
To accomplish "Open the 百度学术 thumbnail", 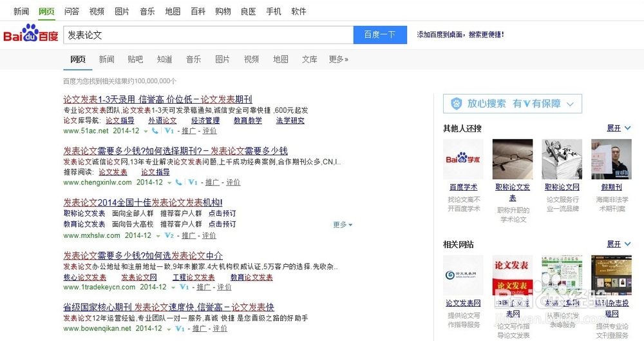I will tap(463, 159).
